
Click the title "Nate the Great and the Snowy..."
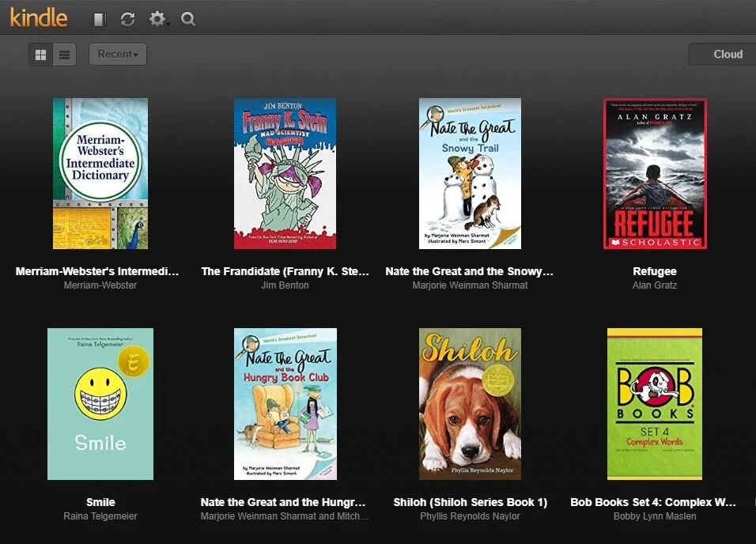pos(470,271)
